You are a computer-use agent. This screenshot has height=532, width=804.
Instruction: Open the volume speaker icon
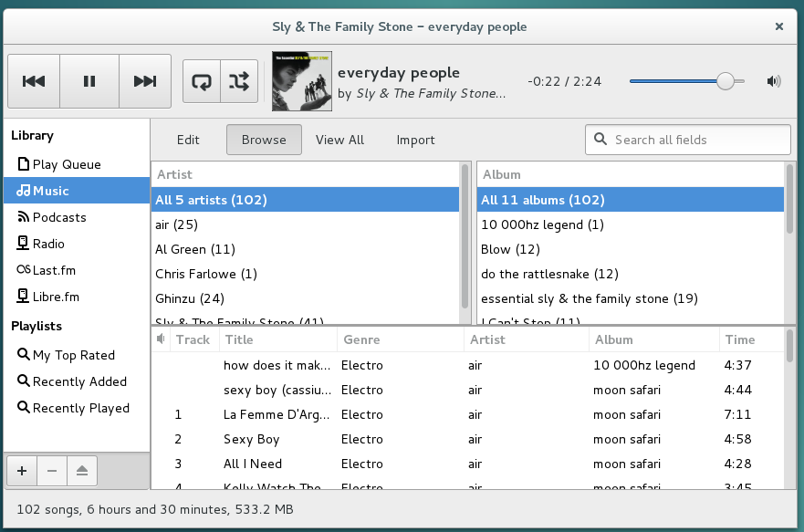(774, 81)
